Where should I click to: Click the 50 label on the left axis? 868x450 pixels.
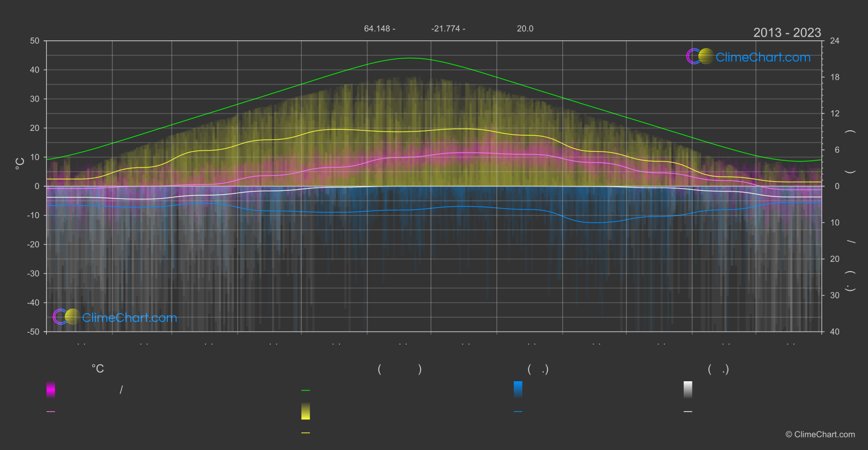[35, 41]
